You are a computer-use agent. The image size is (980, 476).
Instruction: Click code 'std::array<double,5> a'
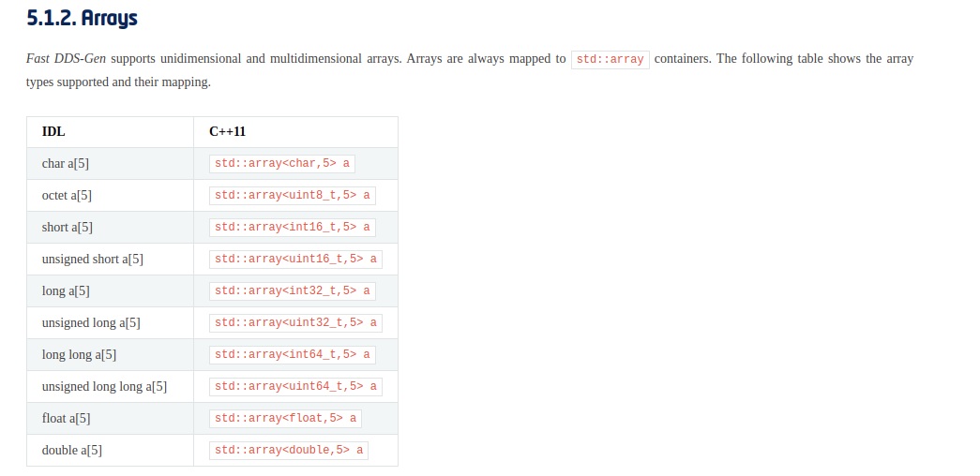click(289, 451)
